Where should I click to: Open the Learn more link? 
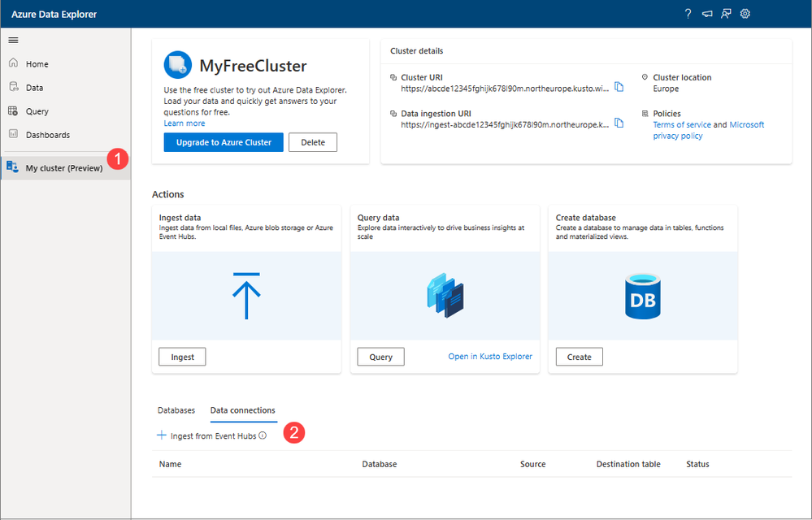pos(185,123)
